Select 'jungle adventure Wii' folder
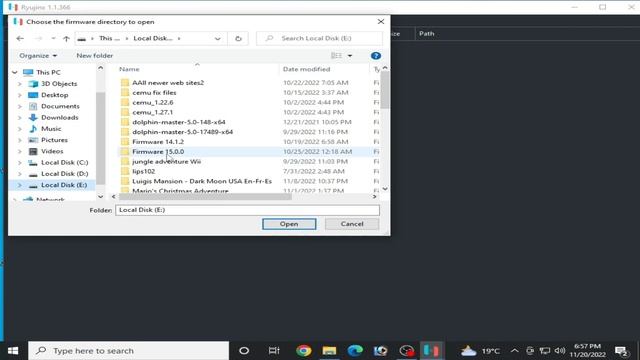 pyautogui.click(x=166, y=161)
